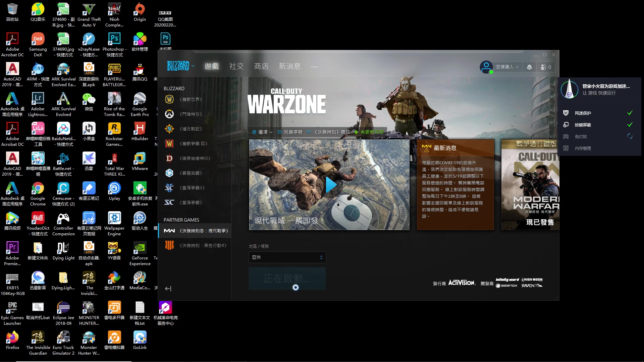The width and height of the screenshot is (644, 362).
Task: Play the Warzone trailer video
Action: [x=331, y=185]
